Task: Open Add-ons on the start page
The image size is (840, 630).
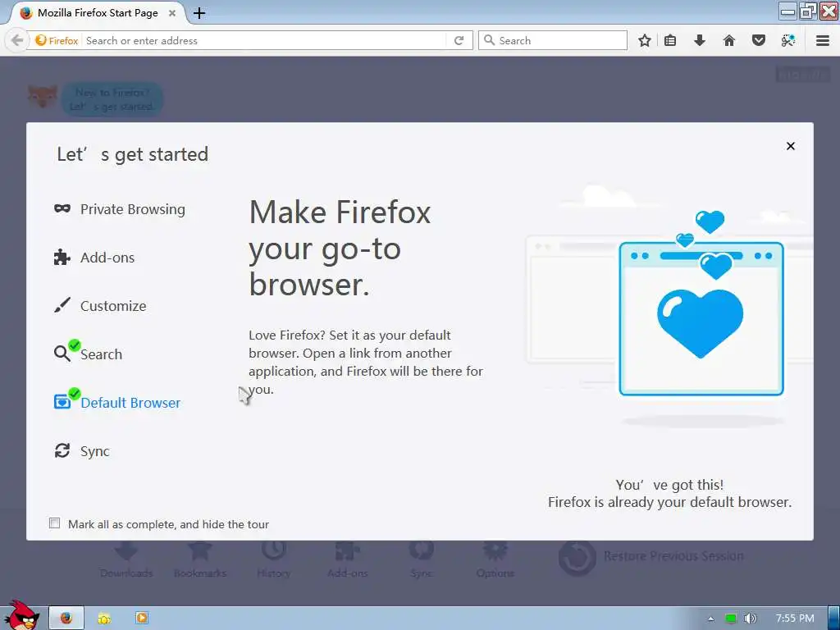Action: coord(347,559)
